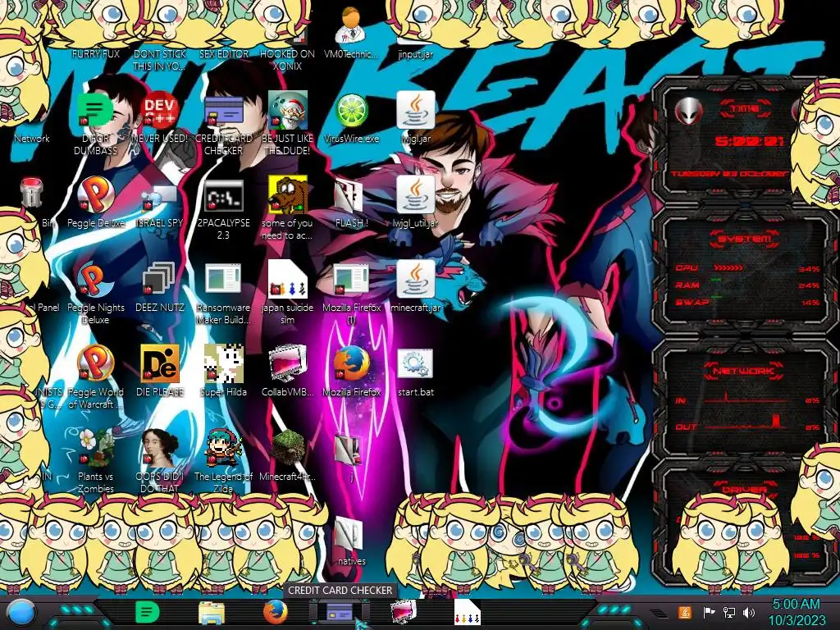The width and height of the screenshot is (840, 630).
Task: Click the 5:00 AM taskbar clock
Action: tap(796, 612)
